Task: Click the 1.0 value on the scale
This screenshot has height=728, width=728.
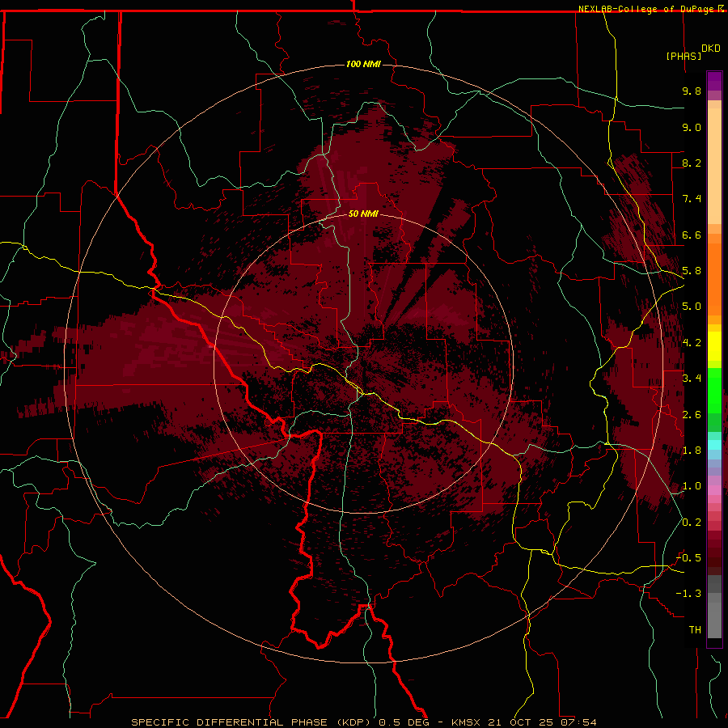Action: pyautogui.click(x=692, y=486)
